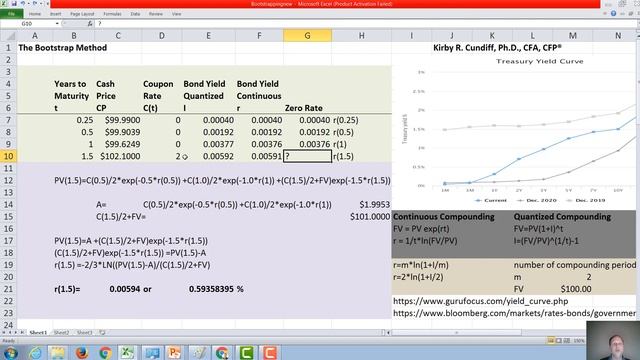Open the Page Layout ribbon tab

(x=82, y=14)
